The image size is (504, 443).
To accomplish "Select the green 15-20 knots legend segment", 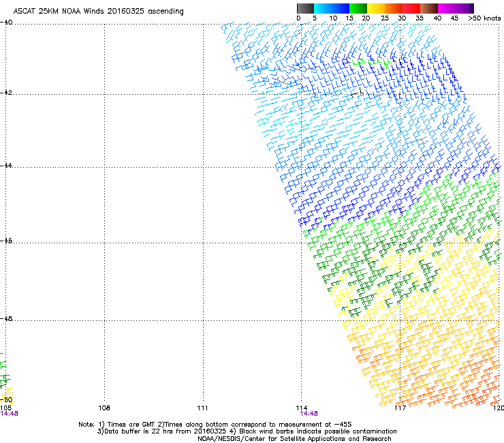I will pos(358,8).
